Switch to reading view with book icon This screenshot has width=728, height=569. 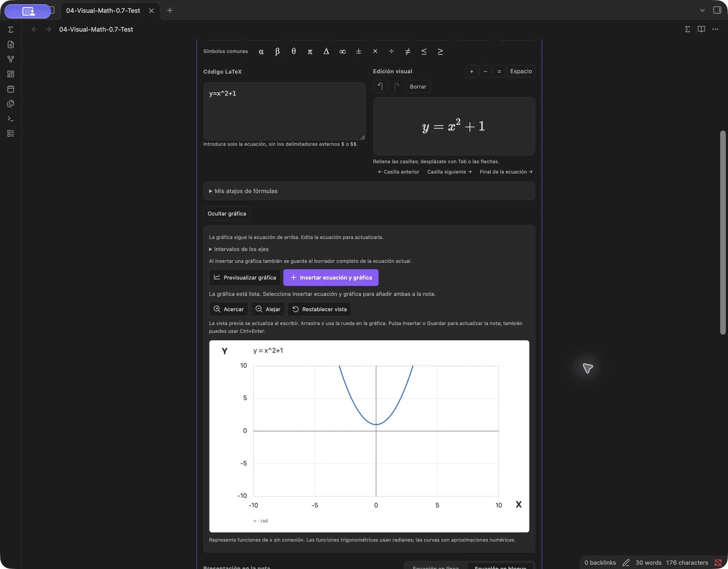701,29
